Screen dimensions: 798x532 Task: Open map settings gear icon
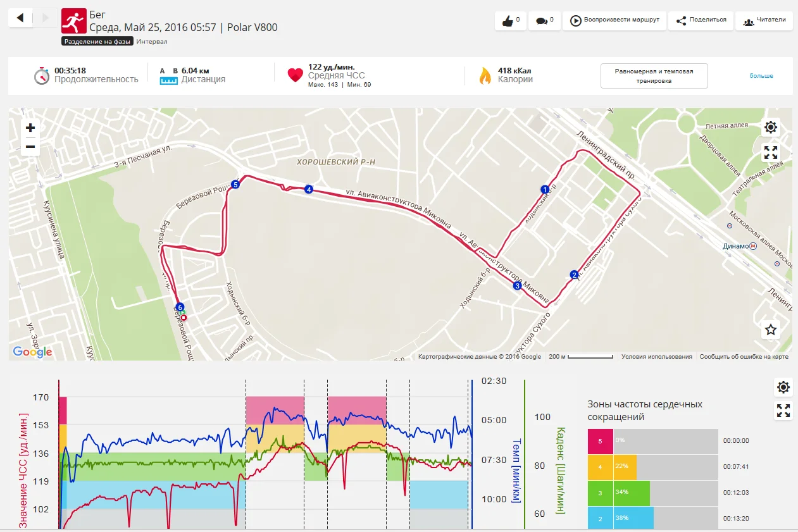tap(770, 127)
